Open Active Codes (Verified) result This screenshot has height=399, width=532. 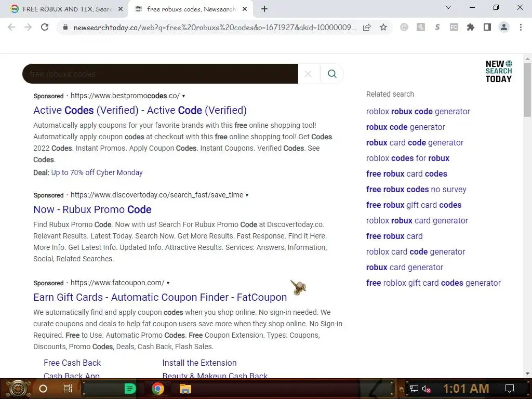point(140,110)
